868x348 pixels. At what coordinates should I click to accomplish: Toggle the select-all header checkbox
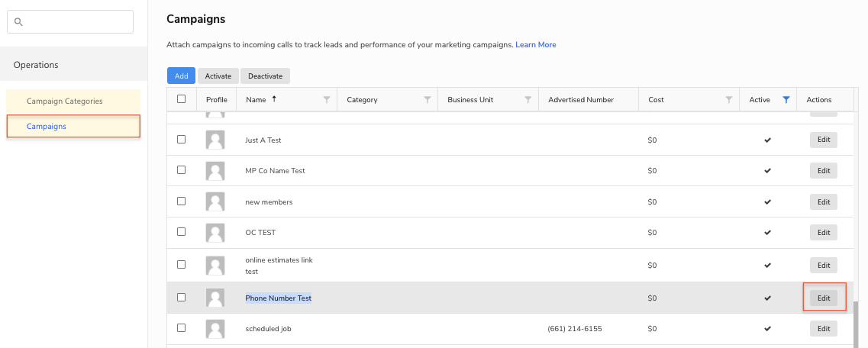tap(181, 99)
